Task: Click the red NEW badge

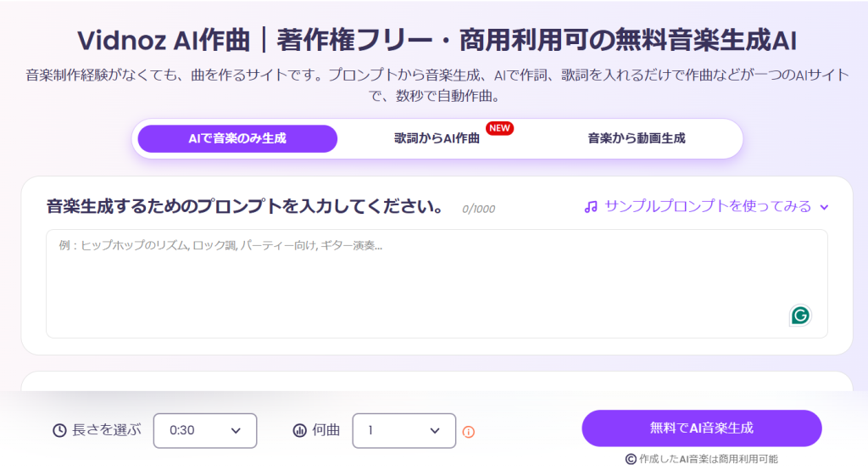Action: coord(500,128)
